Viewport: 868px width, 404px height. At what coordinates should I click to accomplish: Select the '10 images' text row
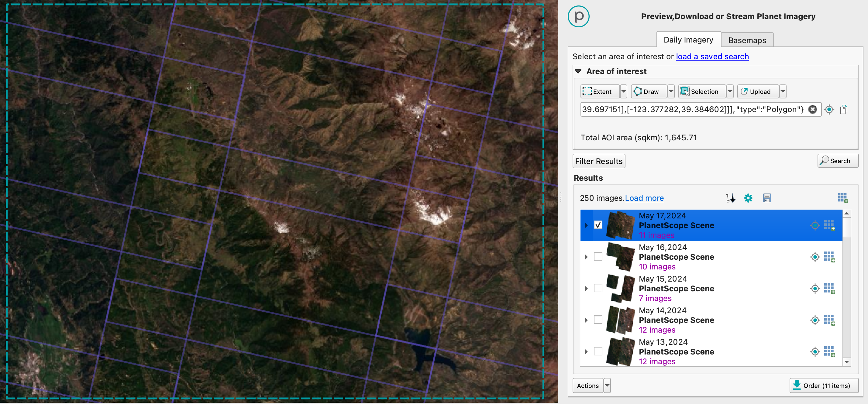coord(657,267)
